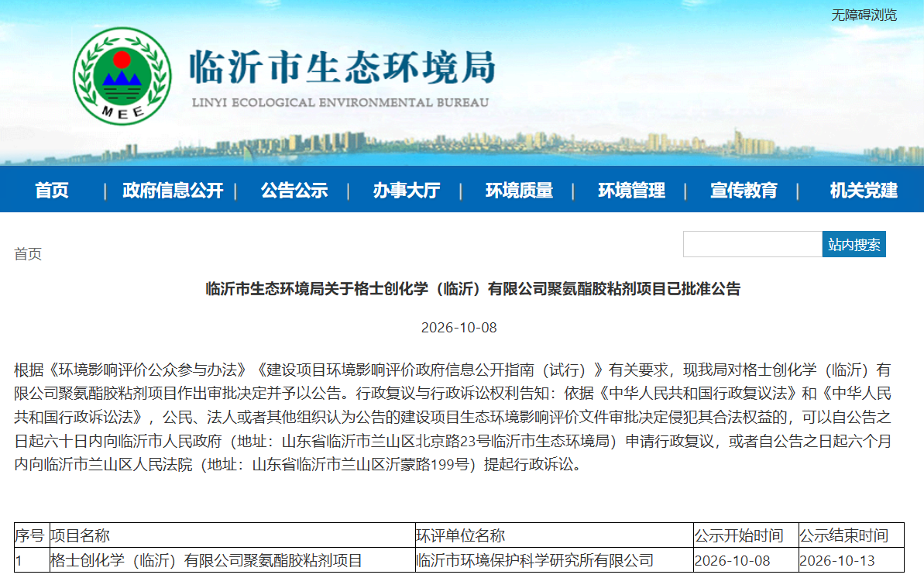Click the publication date 2026-10-08 under the headline

pyautogui.click(x=459, y=328)
